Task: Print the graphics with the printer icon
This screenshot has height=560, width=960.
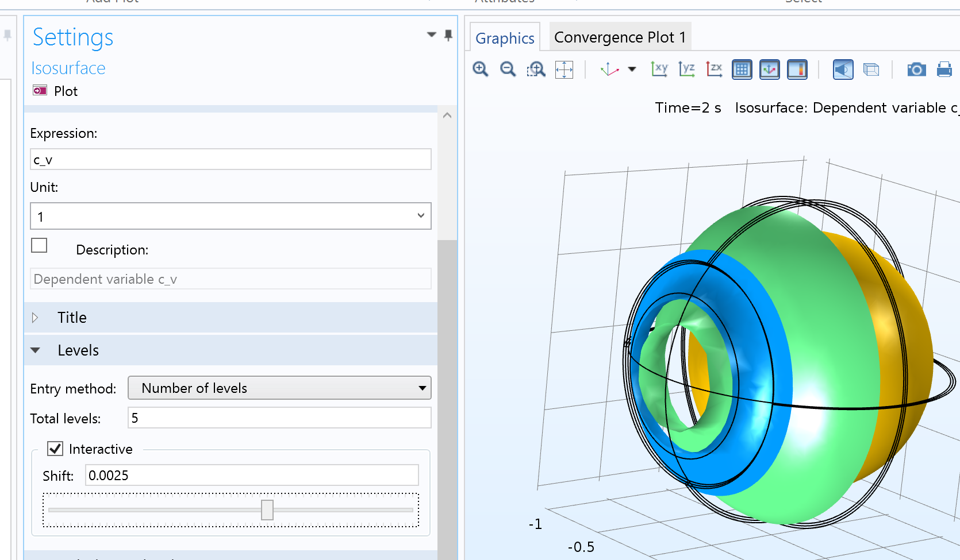Action: pyautogui.click(x=944, y=69)
